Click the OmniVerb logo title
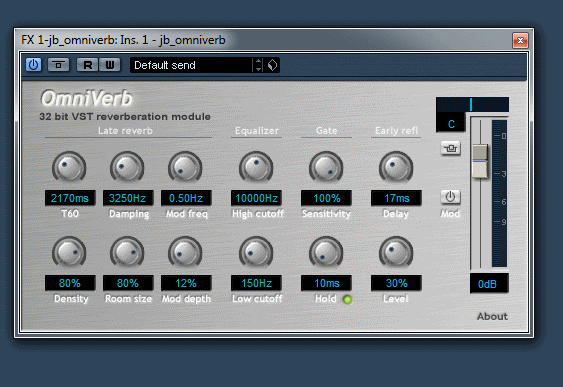This screenshot has height=387, width=563. (x=87, y=98)
